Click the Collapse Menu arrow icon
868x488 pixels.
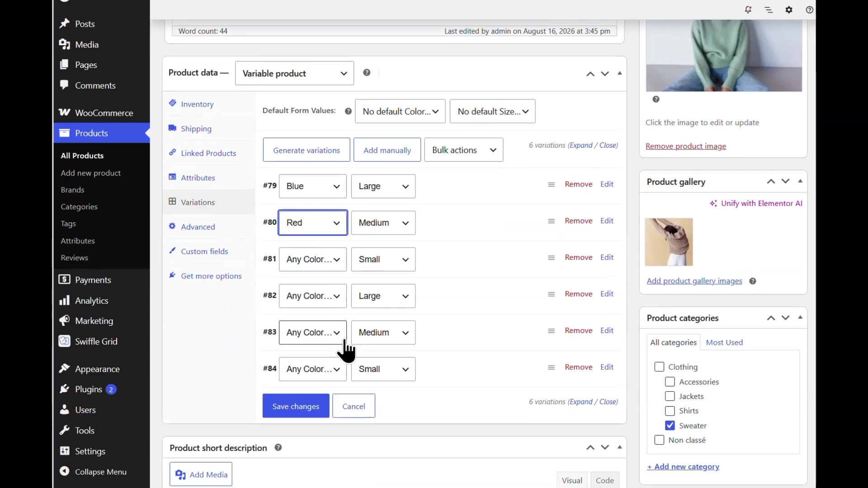pos(64,471)
